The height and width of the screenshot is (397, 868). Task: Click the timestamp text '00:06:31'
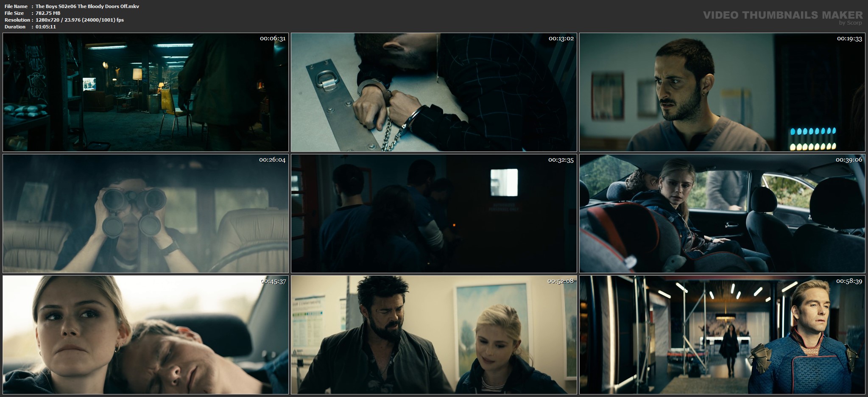tap(273, 39)
